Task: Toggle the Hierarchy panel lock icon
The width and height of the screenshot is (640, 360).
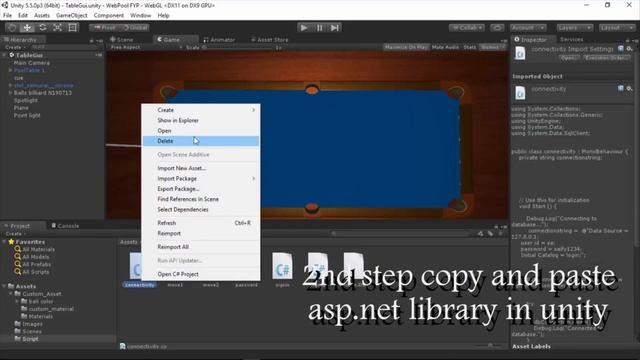Action: (91, 40)
